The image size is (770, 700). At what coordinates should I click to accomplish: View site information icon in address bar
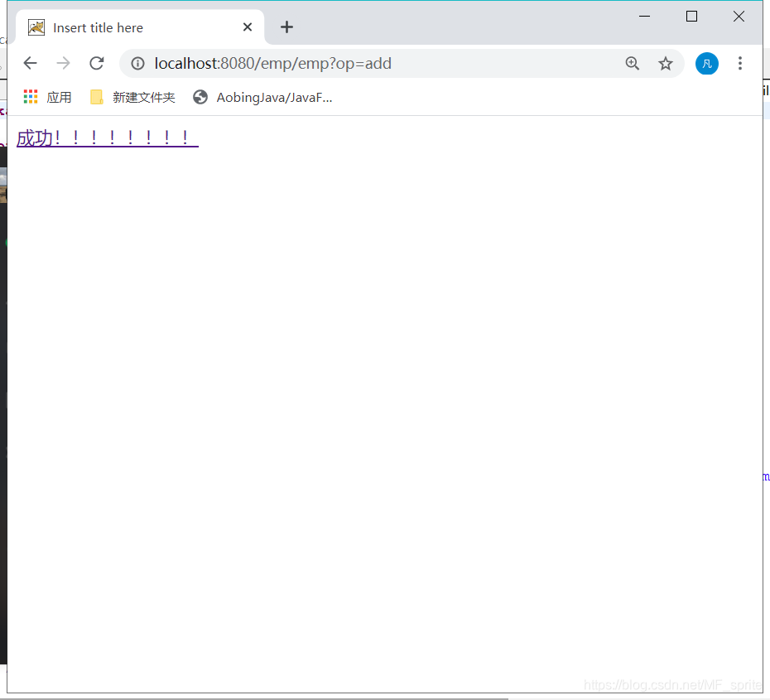(x=138, y=63)
